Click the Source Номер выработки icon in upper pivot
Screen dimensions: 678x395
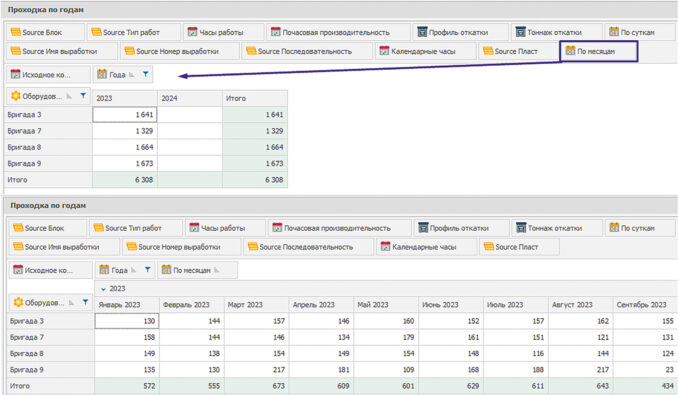click(129, 51)
